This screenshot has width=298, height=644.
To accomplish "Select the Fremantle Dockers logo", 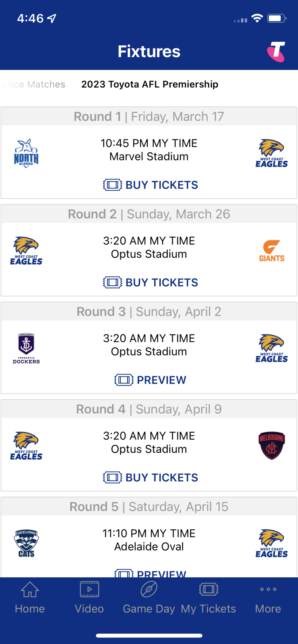I will pos(26,349).
